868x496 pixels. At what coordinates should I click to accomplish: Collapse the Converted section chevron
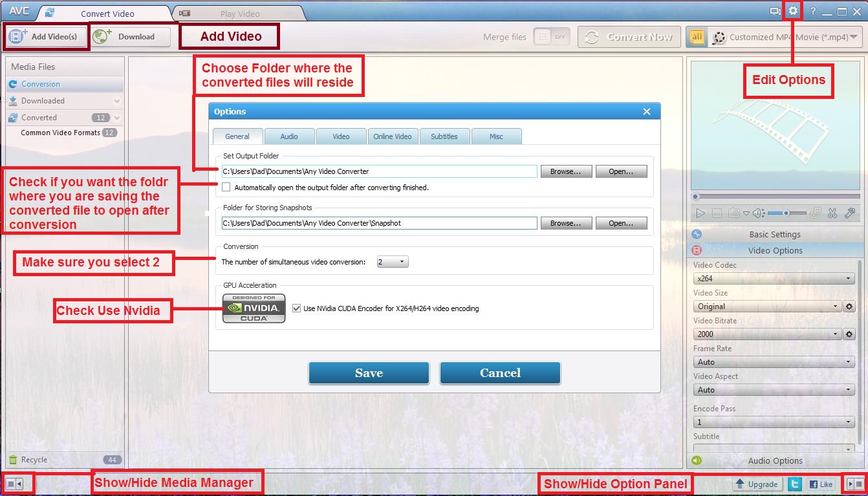117,118
